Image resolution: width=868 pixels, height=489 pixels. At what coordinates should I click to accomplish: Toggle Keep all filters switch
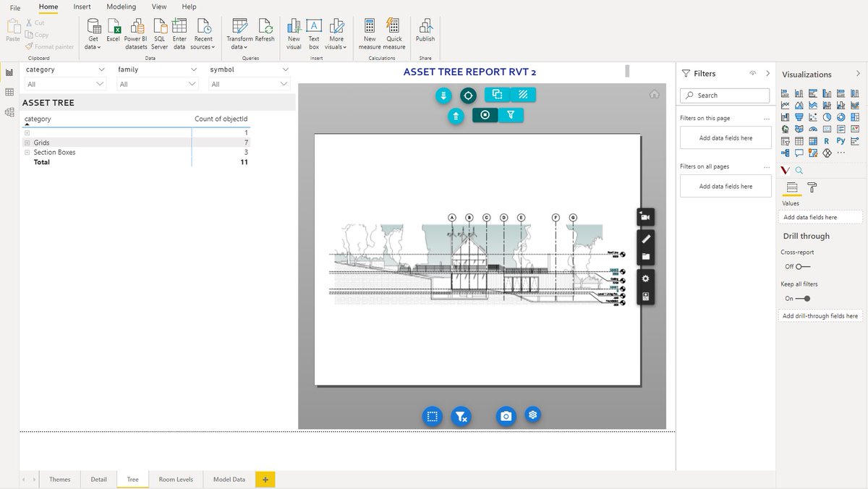tap(803, 298)
